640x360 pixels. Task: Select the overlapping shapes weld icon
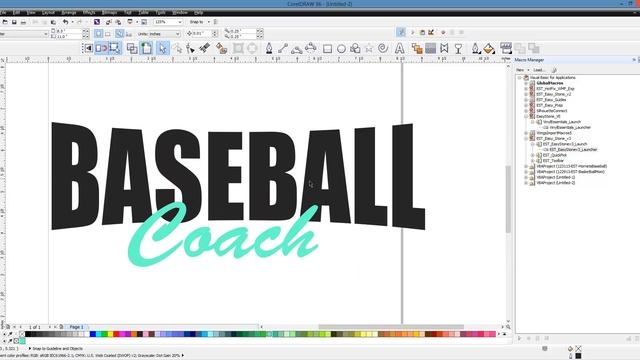click(355, 49)
